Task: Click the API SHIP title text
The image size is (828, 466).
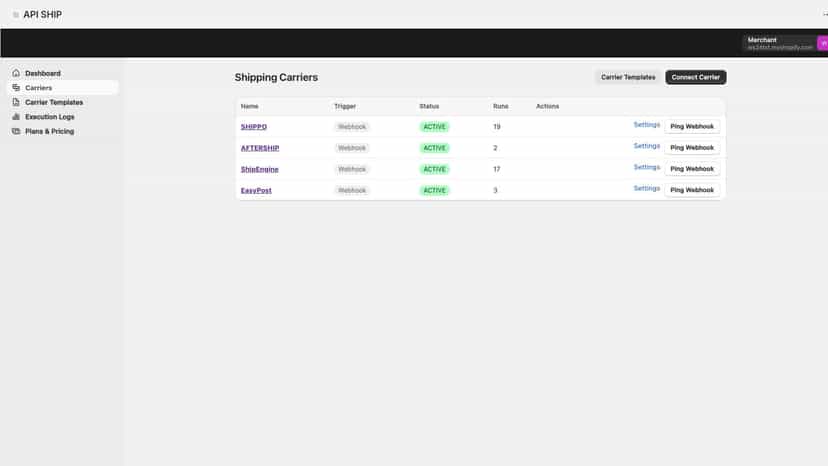Action: click(42, 15)
